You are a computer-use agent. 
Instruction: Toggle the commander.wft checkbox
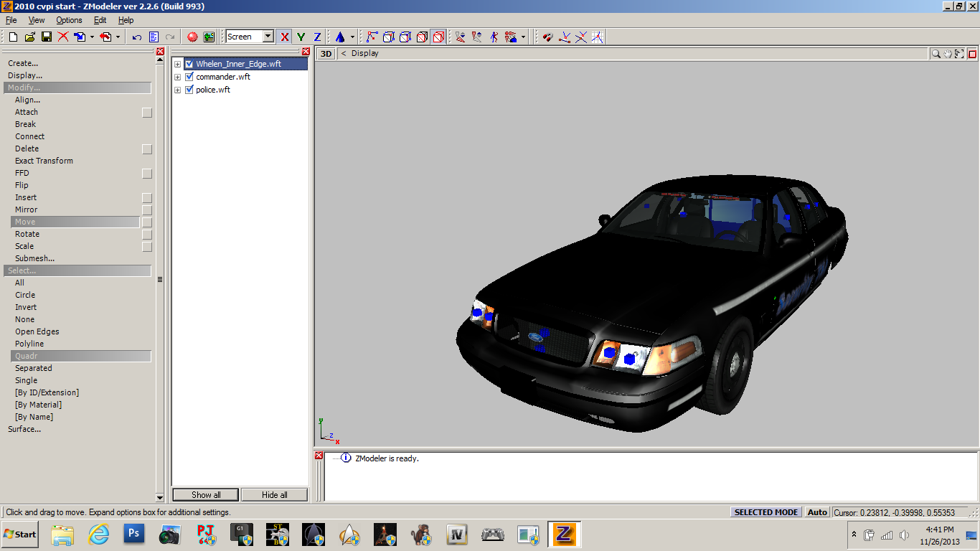[x=189, y=77]
